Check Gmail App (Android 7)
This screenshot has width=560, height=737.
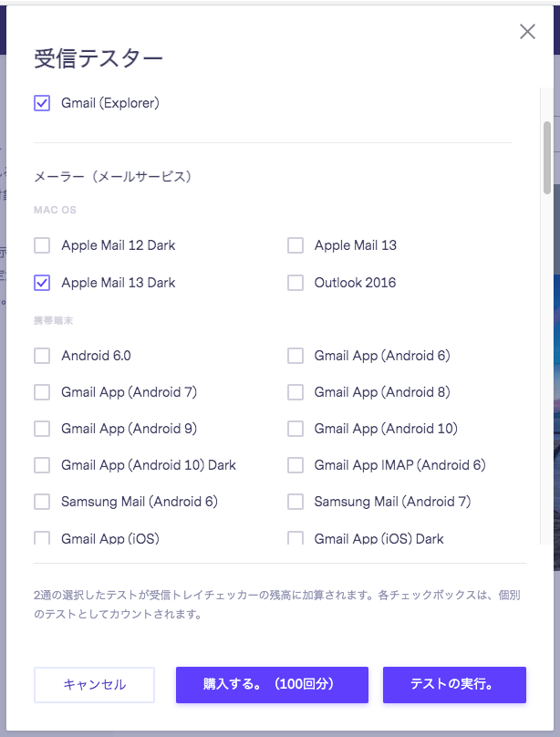pyautogui.click(x=41, y=392)
